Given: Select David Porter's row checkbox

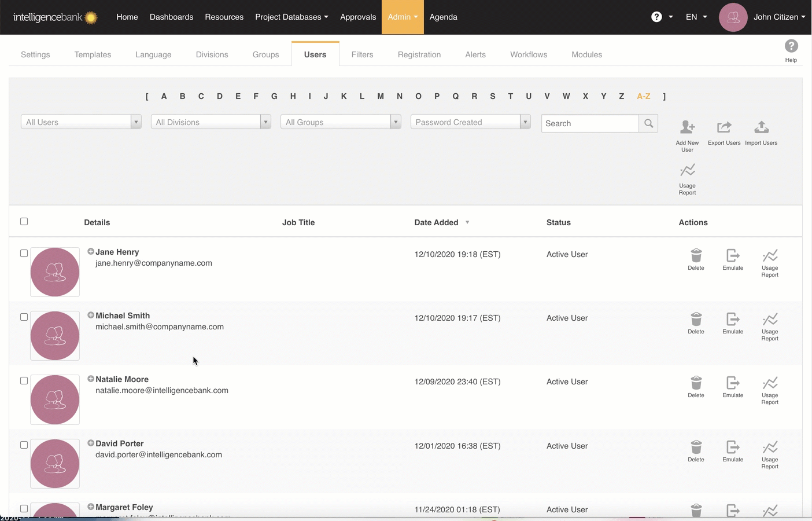Looking at the screenshot, I should tap(24, 445).
